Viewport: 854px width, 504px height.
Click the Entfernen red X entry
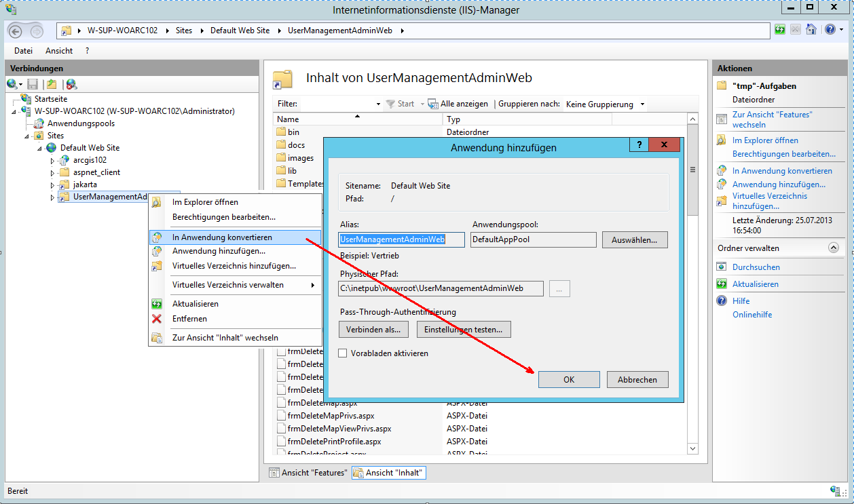tap(189, 319)
